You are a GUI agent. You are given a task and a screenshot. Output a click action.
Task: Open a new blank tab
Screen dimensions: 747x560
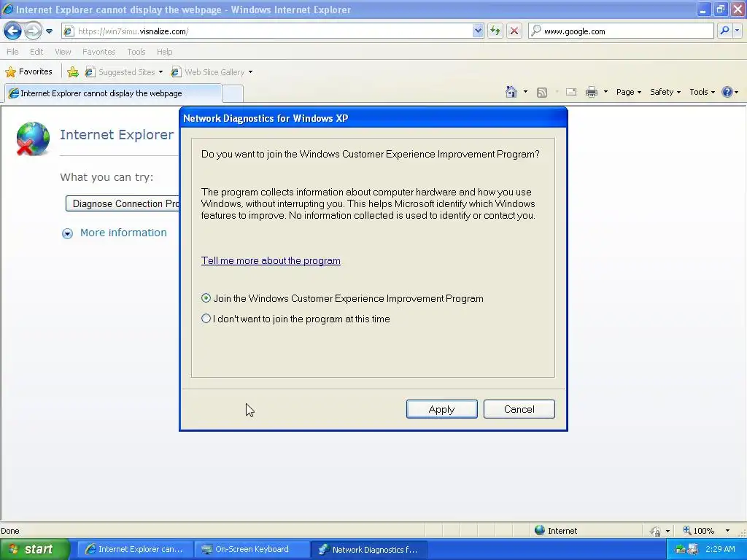(x=233, y=93)
